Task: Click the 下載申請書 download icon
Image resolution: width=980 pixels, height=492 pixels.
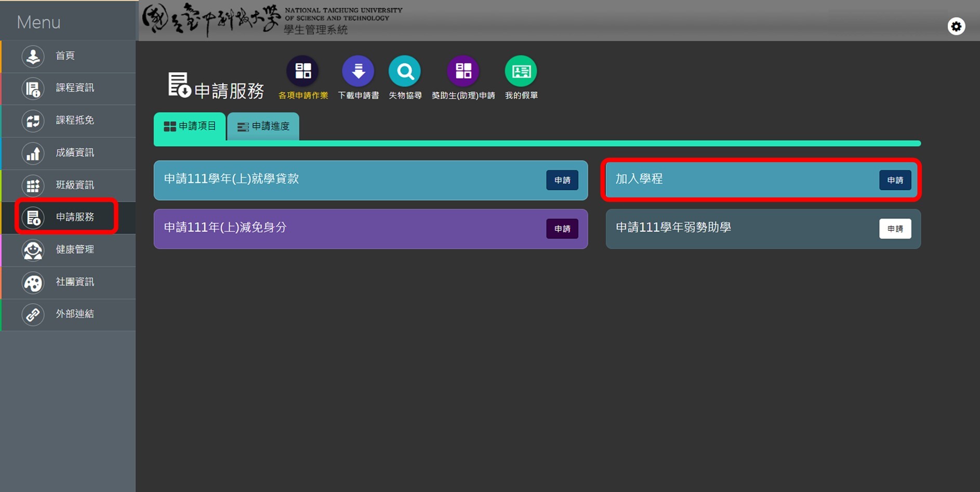Action: pyautogui.click(x=358, y=71)
